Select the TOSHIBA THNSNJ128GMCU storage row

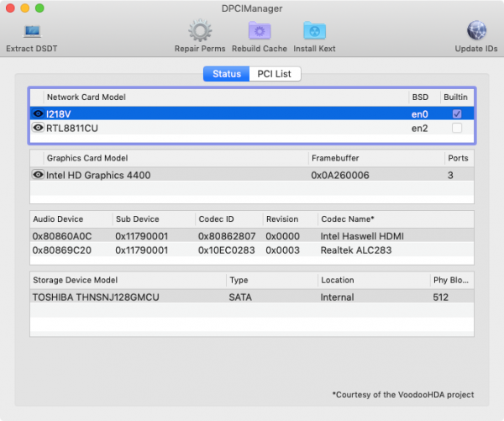pos(252,297)
